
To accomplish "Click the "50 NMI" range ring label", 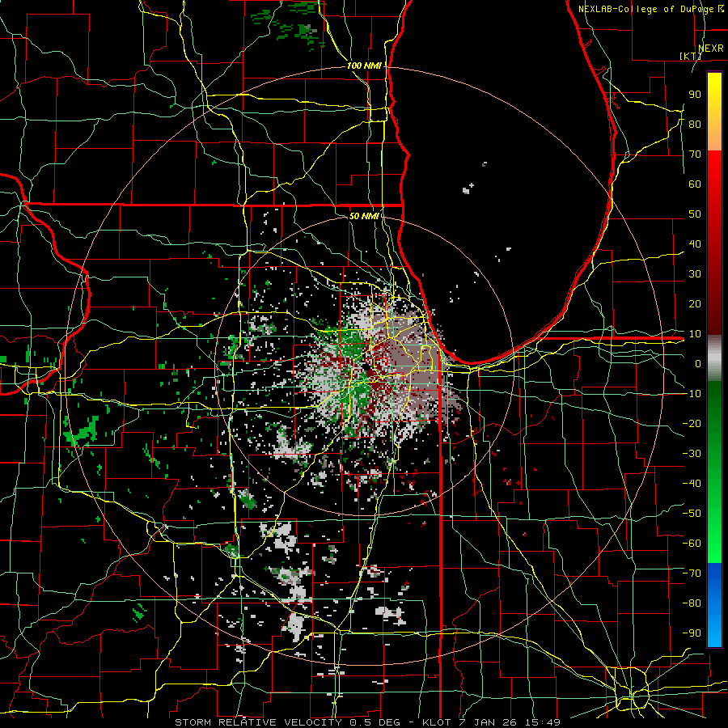I will pos(364,216).
